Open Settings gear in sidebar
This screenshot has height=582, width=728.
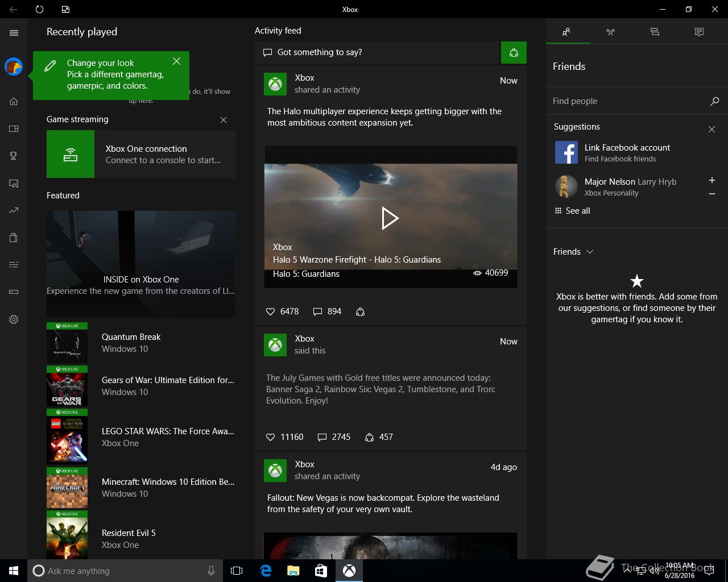(x=14, y=319)
